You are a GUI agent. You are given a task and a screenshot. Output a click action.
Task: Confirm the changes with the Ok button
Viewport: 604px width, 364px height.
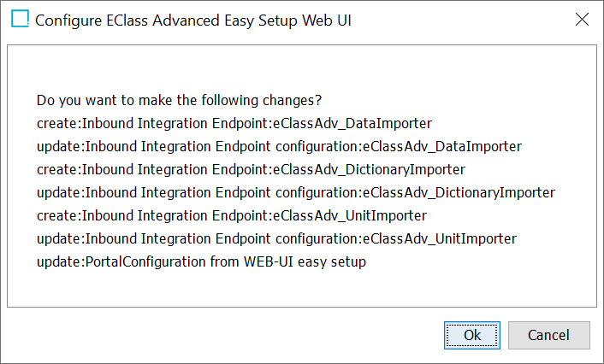click(472, 335)
